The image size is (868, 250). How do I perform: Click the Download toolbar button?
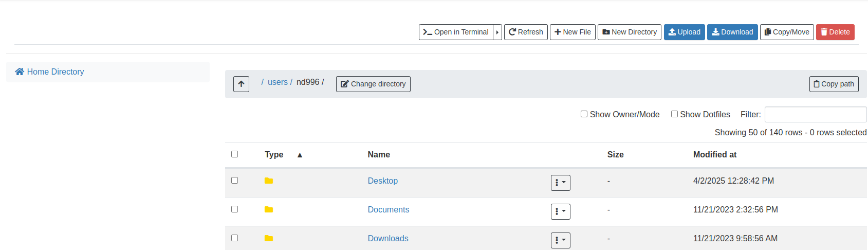click(x=732, y=32)
